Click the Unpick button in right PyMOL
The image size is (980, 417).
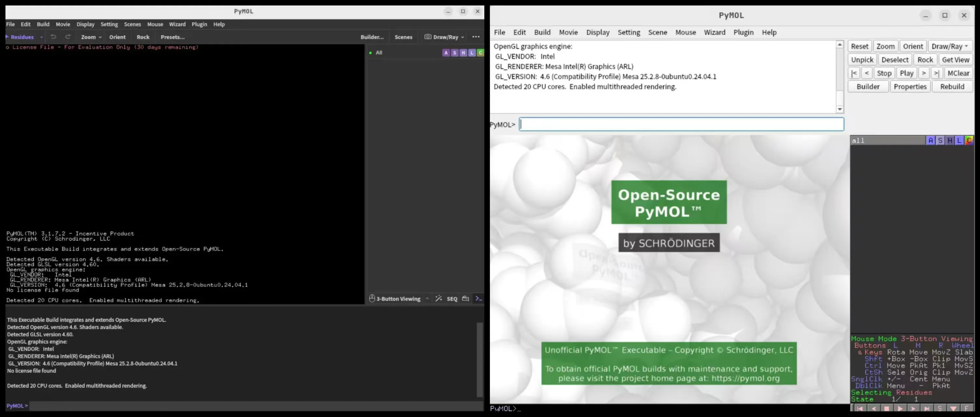pos(862,60)
